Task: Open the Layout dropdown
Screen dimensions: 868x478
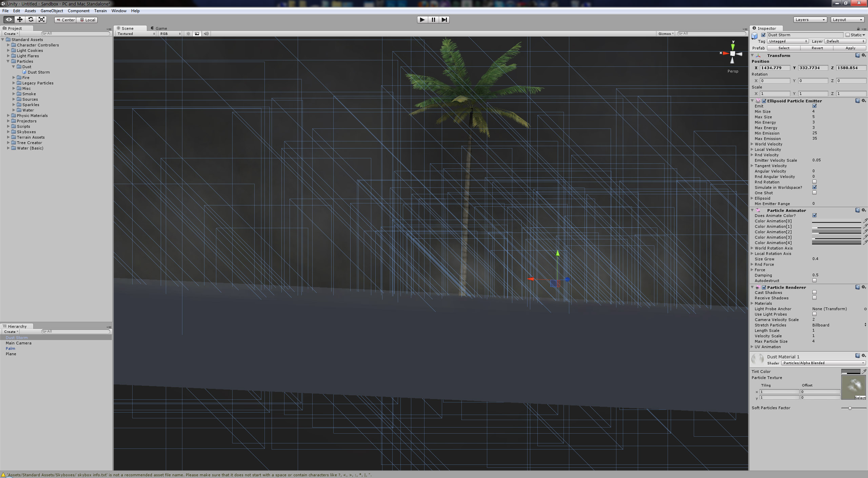Action: pyautogui.click(x=847, y=20)
